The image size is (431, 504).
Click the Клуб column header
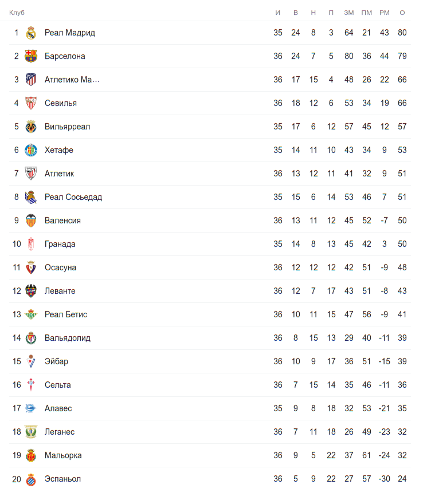[x=17, y=13]
